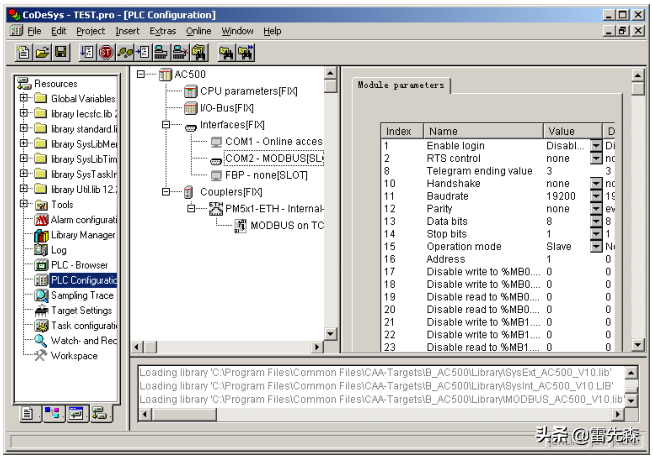Click the Open project folder icon
This screenshot has height=457, width=653.
click(x=42, y=52)
